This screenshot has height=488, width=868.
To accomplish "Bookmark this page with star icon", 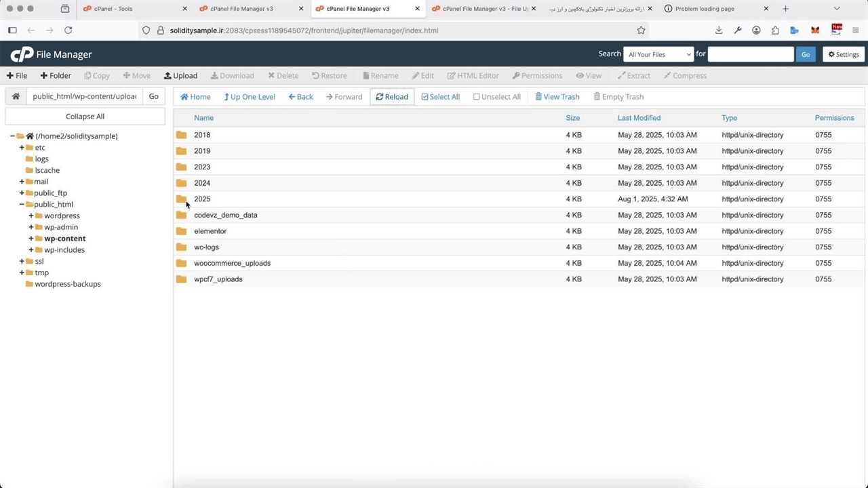I will pos(641,30).
